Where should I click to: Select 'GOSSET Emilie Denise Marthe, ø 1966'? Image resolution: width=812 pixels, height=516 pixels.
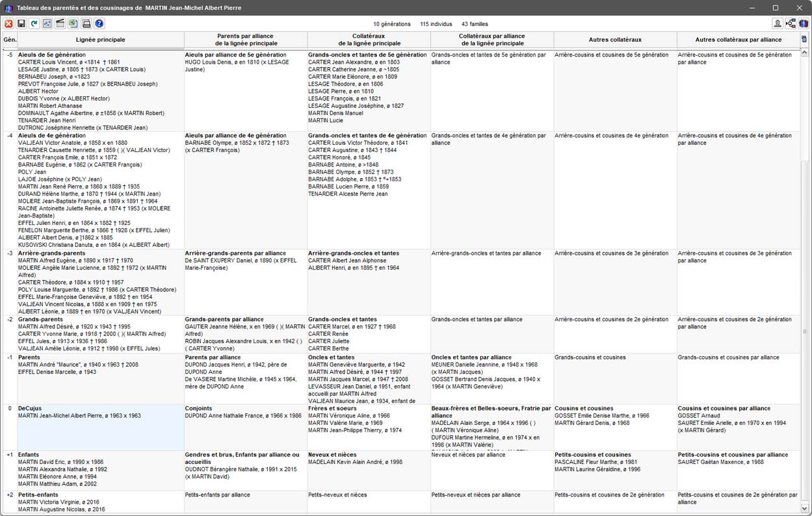pos(602,416)
